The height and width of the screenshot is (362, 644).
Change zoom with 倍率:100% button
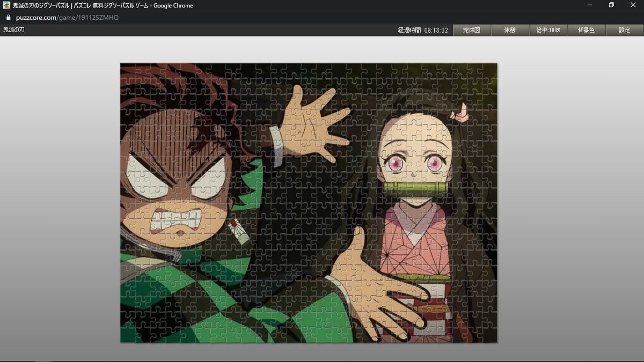(548, 30)
